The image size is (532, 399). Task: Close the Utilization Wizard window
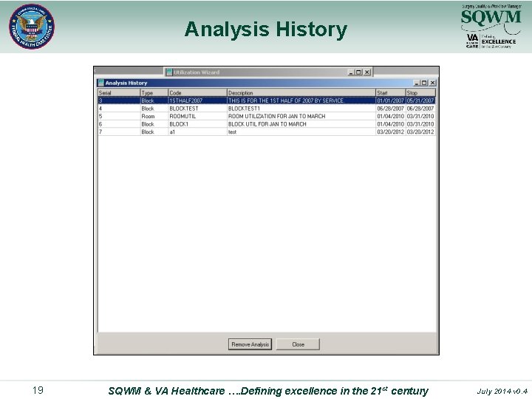[x=366, y=72]
